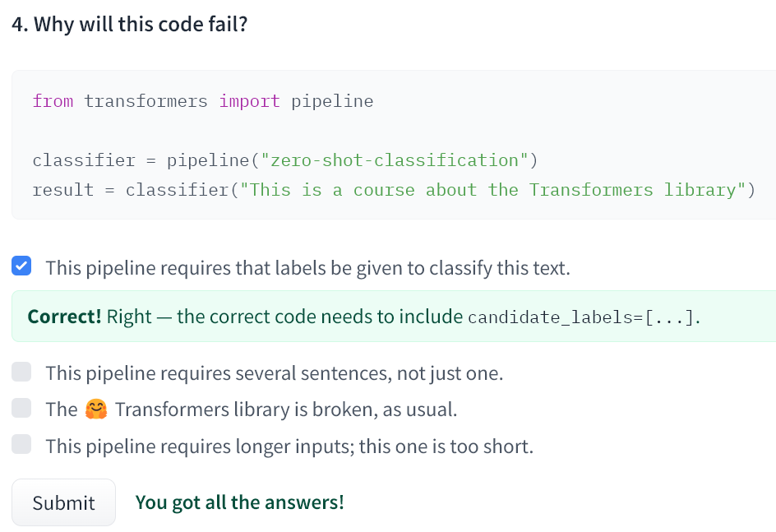Click 'classifier =' variable assignment in code
Screen dimensions: 776x532
[x=94, y=160]
